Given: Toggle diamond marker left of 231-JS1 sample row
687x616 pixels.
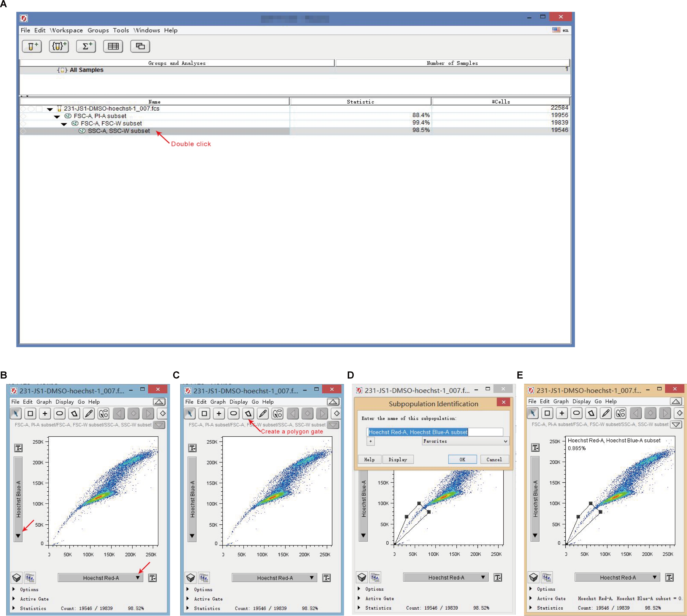Looking at the screenshot, I should pos(23,109).
